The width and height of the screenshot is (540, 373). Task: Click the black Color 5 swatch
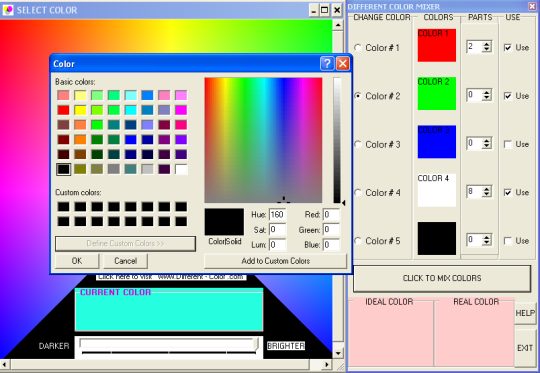point(437,238)
